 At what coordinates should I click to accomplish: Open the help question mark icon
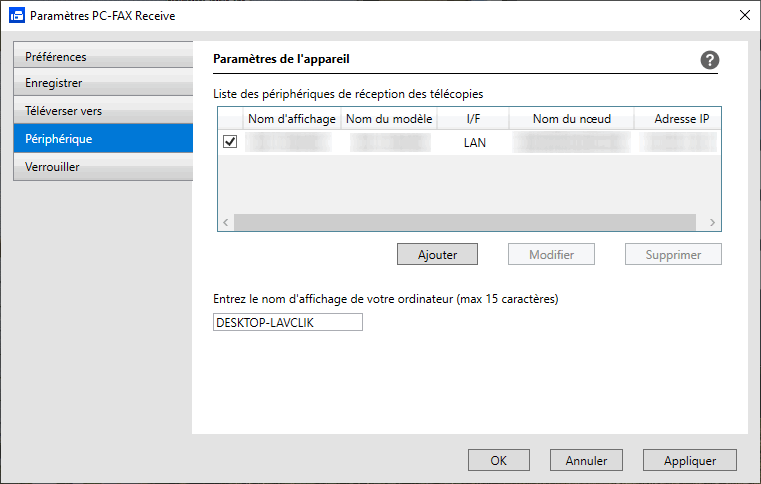(x=710, y=60)
